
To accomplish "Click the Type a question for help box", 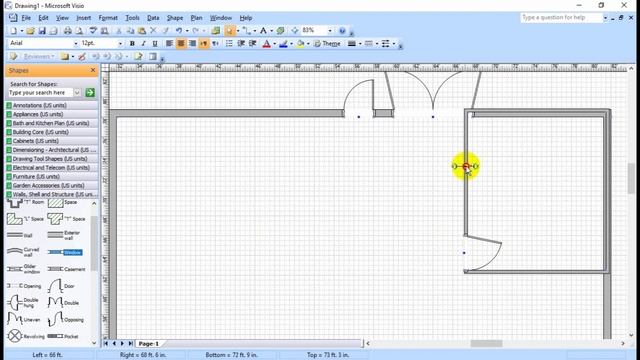I will 561,18.
